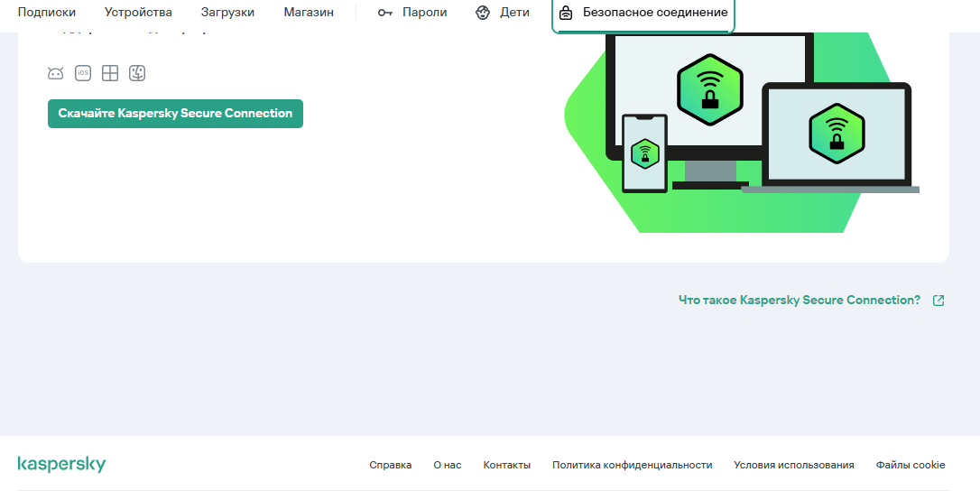Click the iOS platform icon

[82, 73]
